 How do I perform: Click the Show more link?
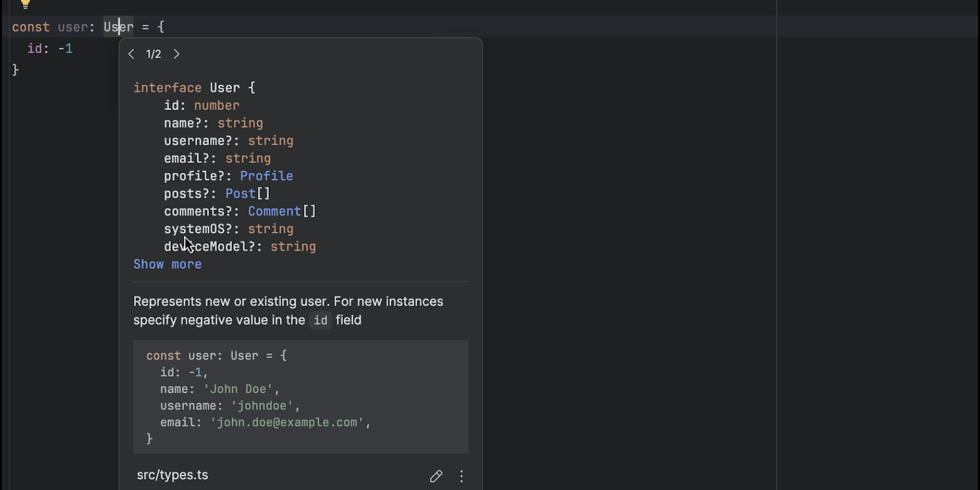click(168, 264)
